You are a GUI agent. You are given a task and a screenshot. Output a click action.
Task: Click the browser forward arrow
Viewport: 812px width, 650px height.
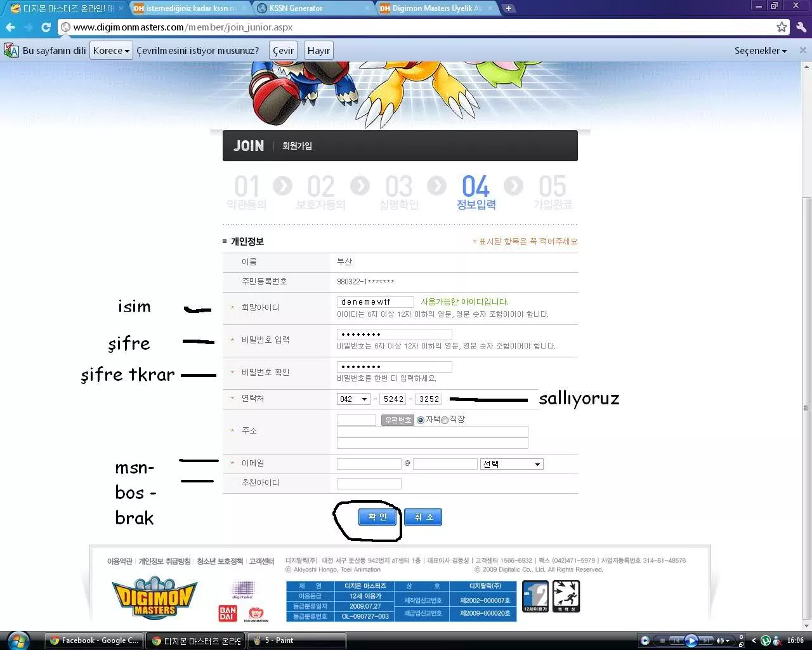coord(28,27)
